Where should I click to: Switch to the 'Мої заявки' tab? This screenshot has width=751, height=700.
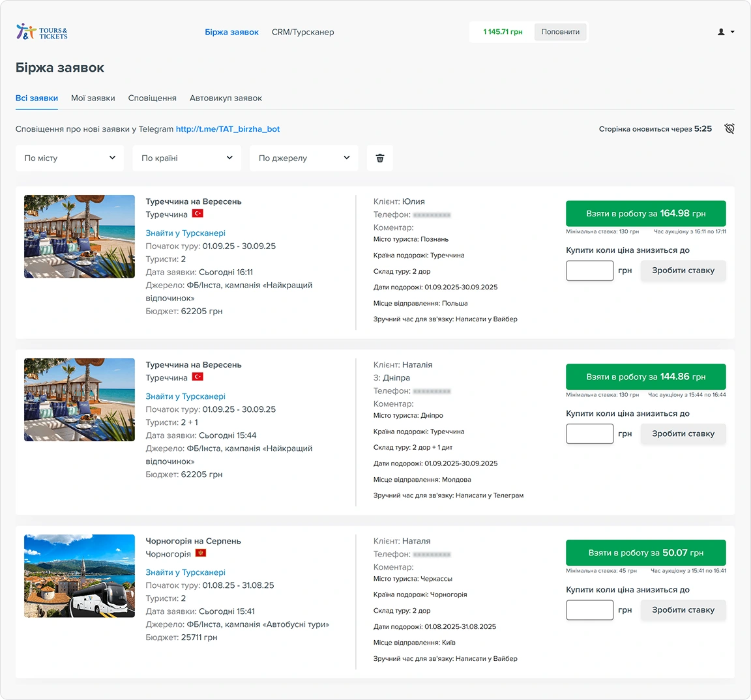93,98
